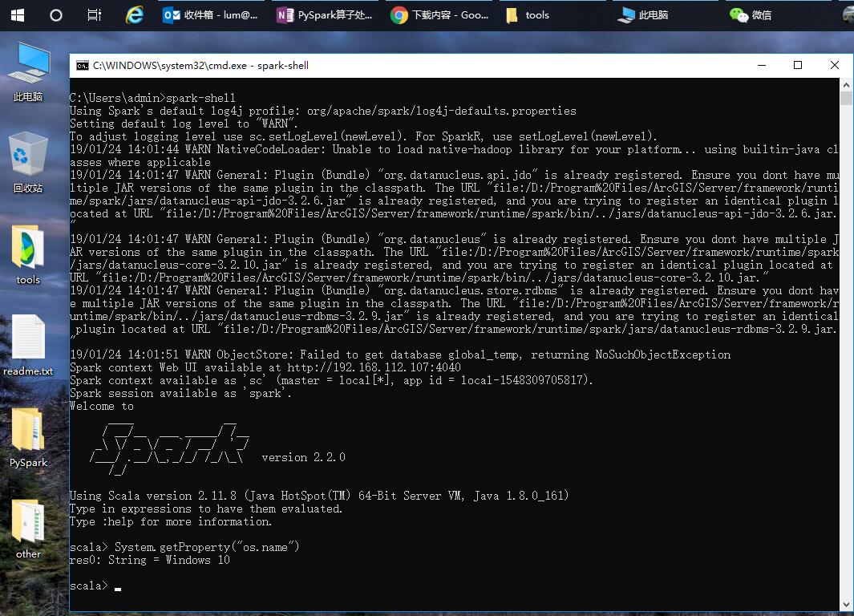The image size is (854, 616).
Task: Switch to 此电脑 explorer taskbar window
Action: [x=666, y=15]
